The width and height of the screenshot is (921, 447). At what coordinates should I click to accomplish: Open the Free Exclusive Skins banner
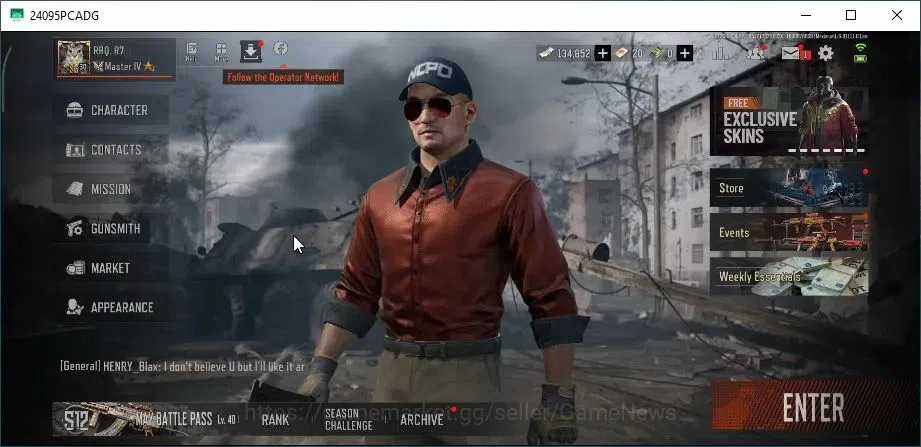tap(789, 120)
